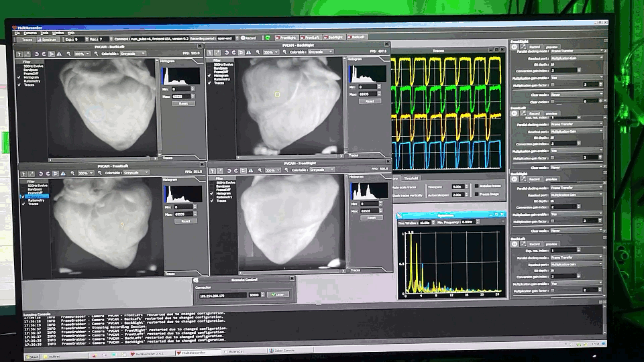This screenshot has height=362, width=644.
Task: Click the pause icon in the BackLeft settings panel
Action: tap(515, 244)
